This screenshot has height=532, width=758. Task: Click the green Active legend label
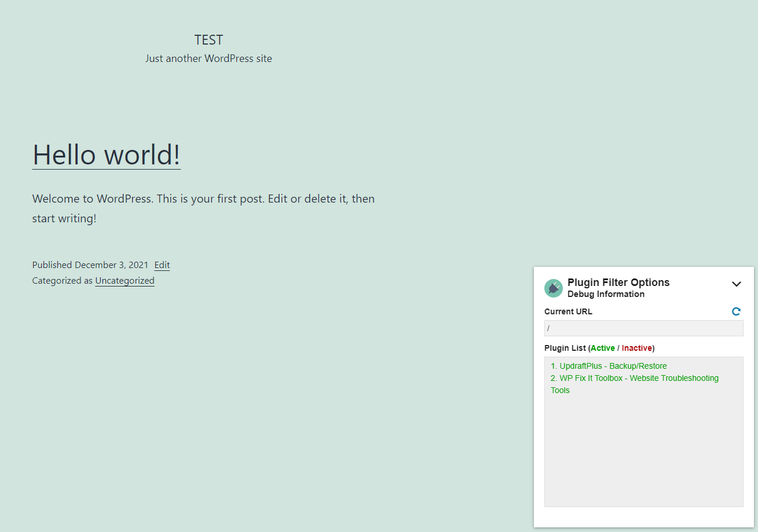pyautogui.click(x=603, y=348)
